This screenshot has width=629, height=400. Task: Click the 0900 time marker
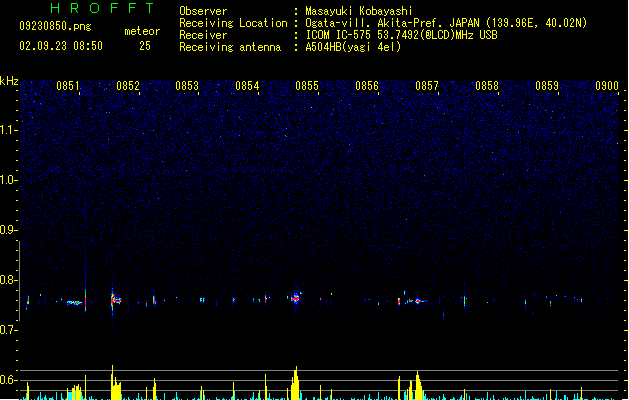607,86
